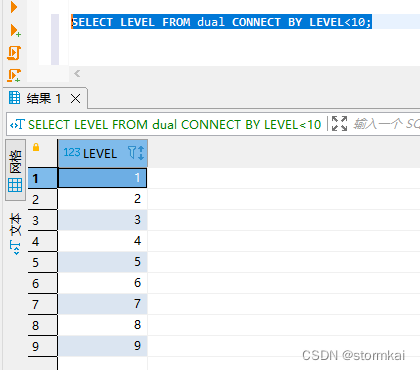
Task: Execute SQL in a new tab
Action: tap(15, 31)
